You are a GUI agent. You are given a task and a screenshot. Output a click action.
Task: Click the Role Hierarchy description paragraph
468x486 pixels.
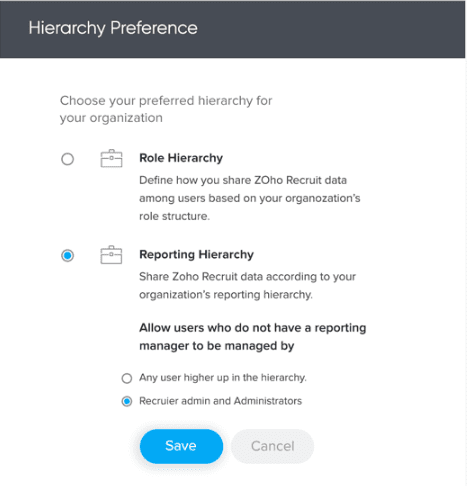(250, 198)
